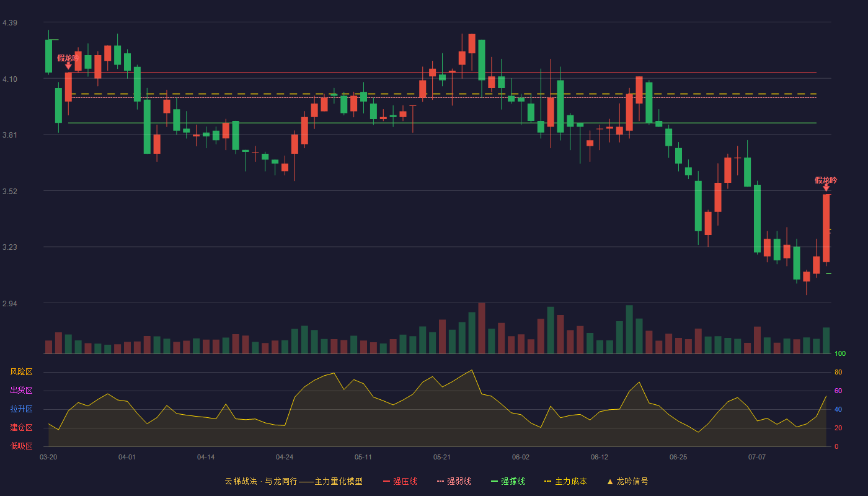This screenshot has width=868, height=496.
Task: Click the 2.94 price axis label
Action: [10, 304]
